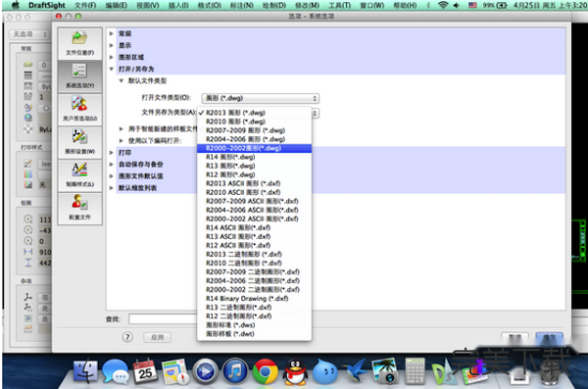Expand the 默认缩放列表 section
Viewport: 588px width, 389px height.
112,188
